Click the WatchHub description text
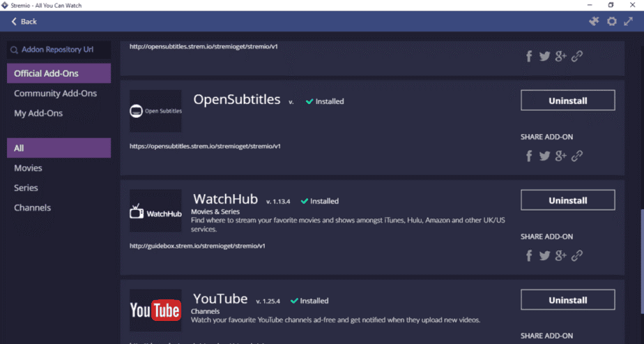Viewport: 644px width, 344px height. coord(348,225)
